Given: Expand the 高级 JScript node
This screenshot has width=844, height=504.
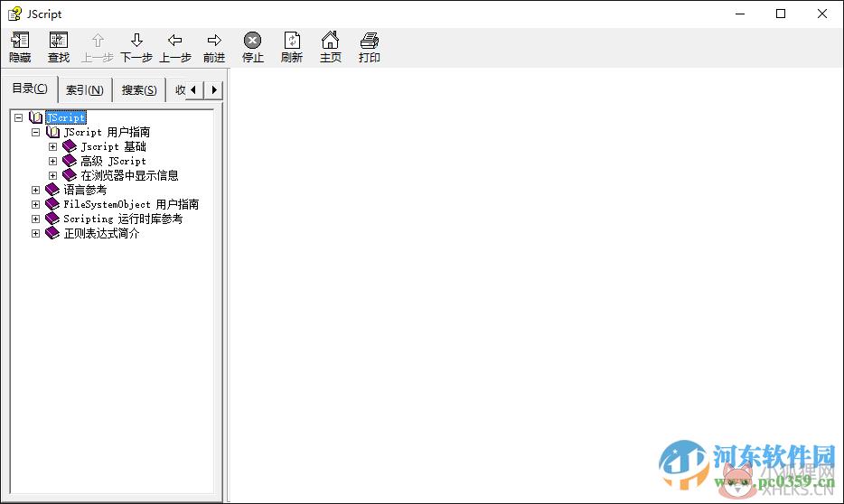Looking at the screenshot, I should (52, 161).
